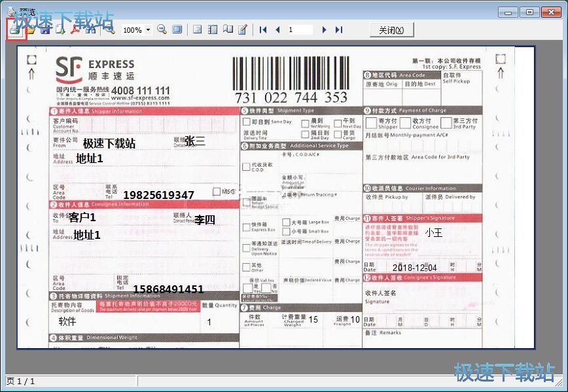Jump to the last page
This screenshot has height=392, width=568.
click(339, 29)
